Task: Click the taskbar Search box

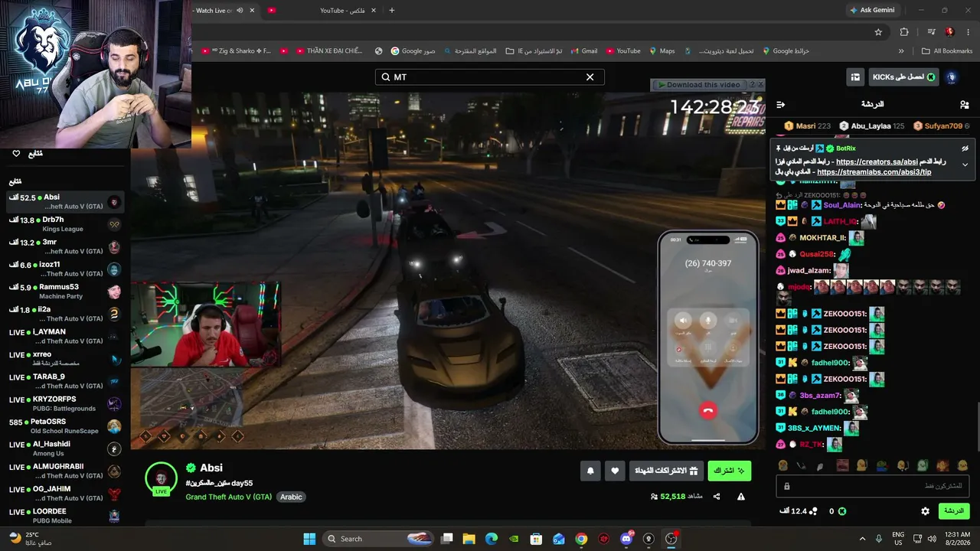Action: [x=379, y=539]
